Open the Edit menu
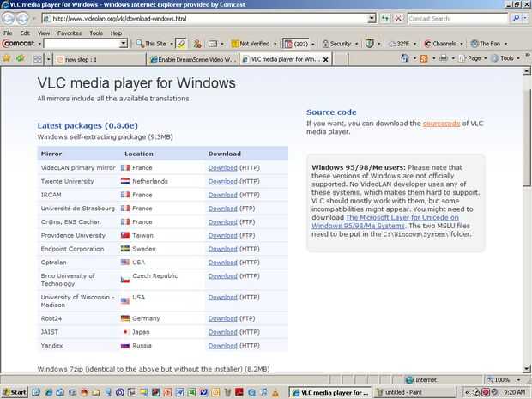The image size is (532, 399). coord(25,33)
